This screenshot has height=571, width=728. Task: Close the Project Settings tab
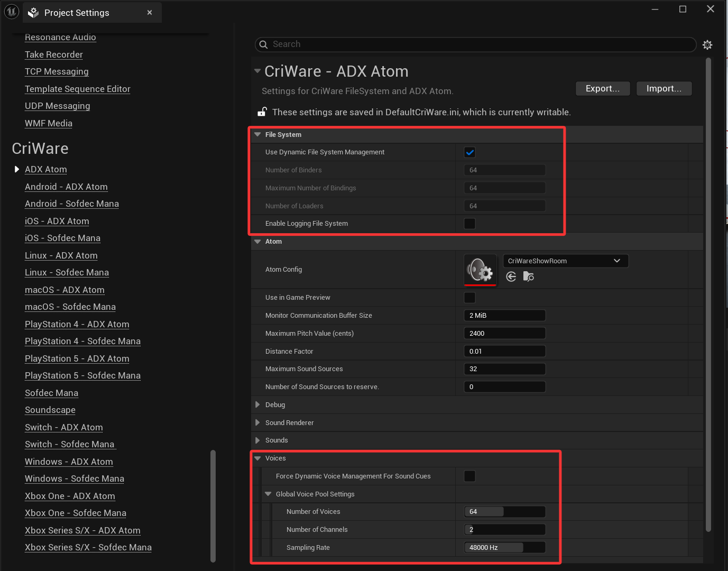(150, 12)
